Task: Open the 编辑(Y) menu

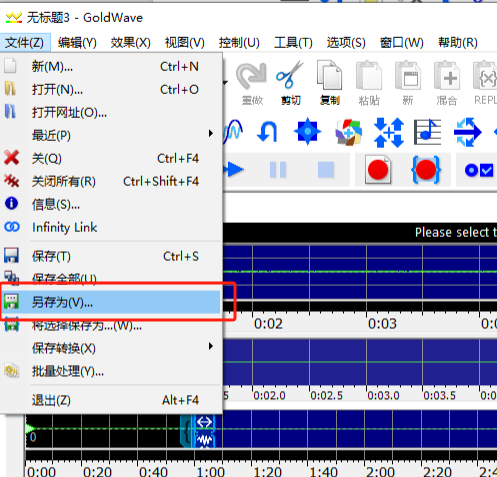Action: point(77,43)
